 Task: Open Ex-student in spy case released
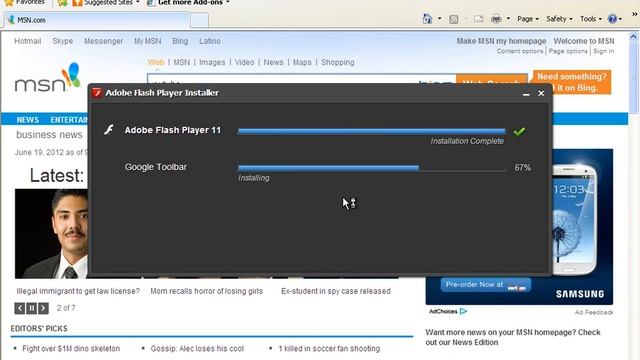pos(336,291)
